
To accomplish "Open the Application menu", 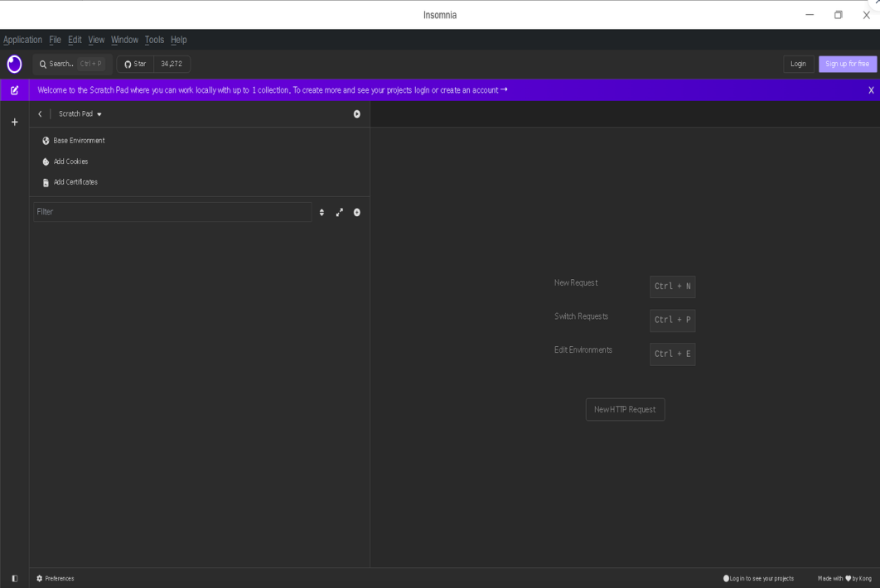I will pyautogui.click(x=22, y=40).
